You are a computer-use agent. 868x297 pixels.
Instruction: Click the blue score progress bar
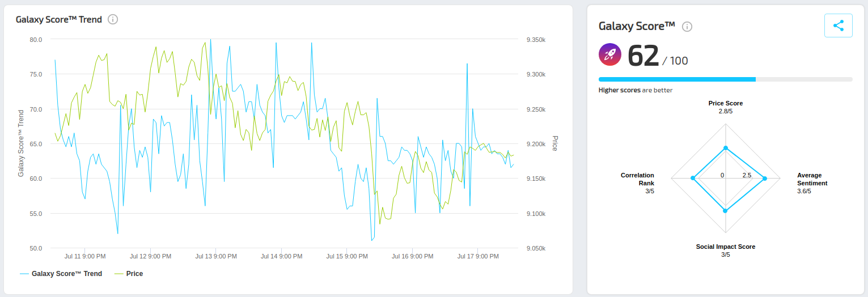pos(677,79)
